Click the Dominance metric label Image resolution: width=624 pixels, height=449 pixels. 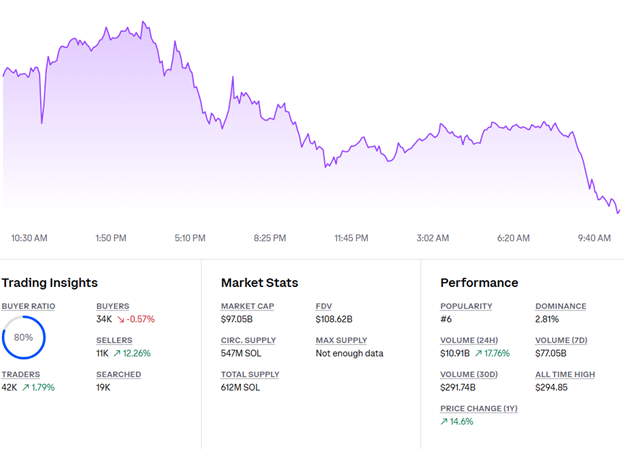coord(561,306)
